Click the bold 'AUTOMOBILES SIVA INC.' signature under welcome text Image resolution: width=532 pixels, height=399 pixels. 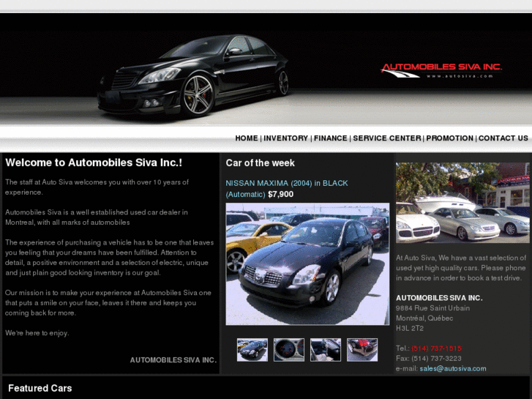173,360
